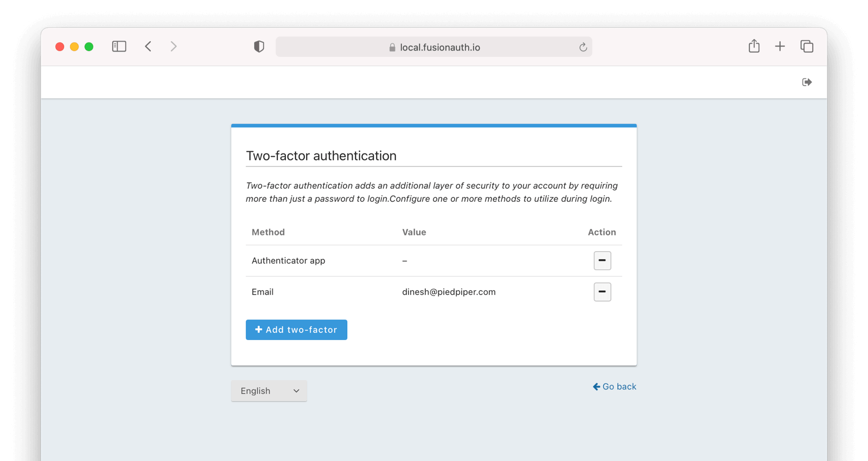
Task: Click the Method column header
Action: [x=268, y=232]
